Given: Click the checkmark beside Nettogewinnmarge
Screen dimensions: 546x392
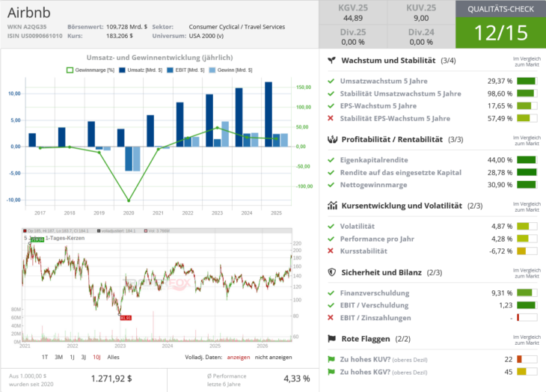Looking at the screenshot, I should pyautogui.click(x=331, y=185).
